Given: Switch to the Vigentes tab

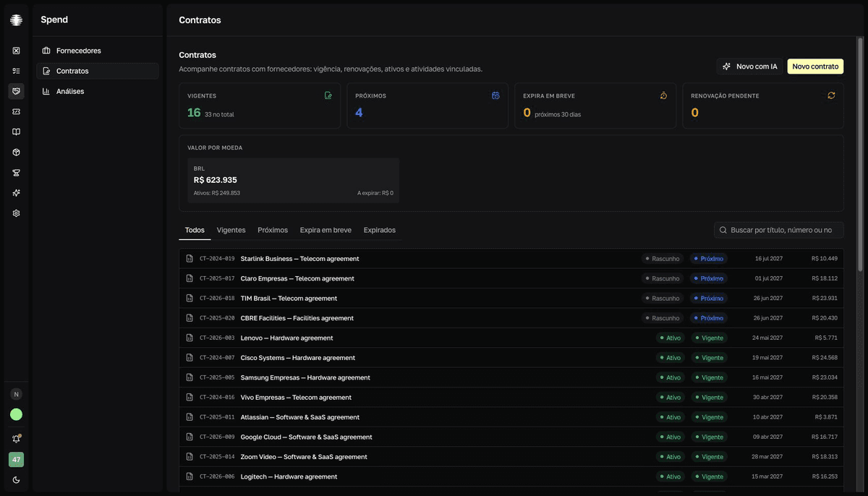Looking at the screenshot, I should (231, 230).
